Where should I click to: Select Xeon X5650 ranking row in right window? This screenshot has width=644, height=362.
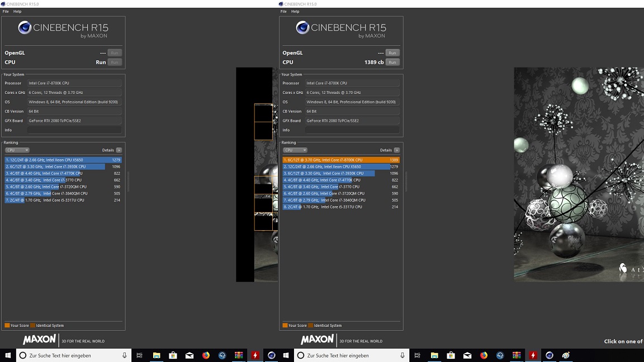342,166
